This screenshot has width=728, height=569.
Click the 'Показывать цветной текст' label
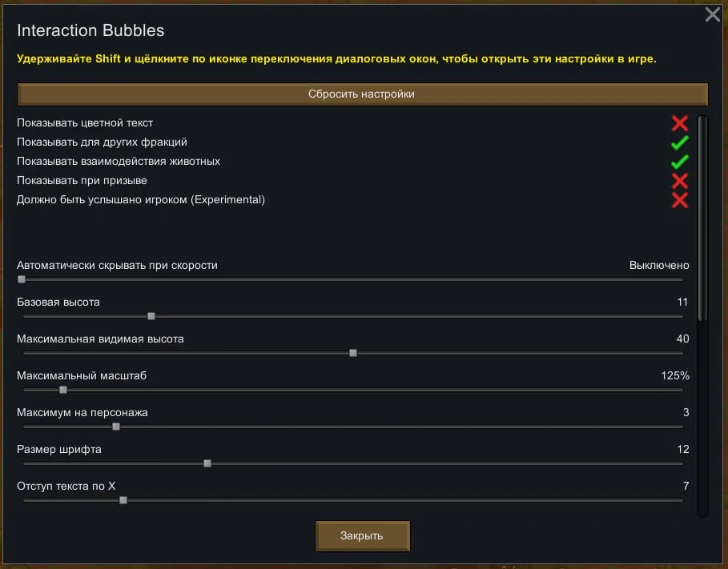tap(85, 123)
